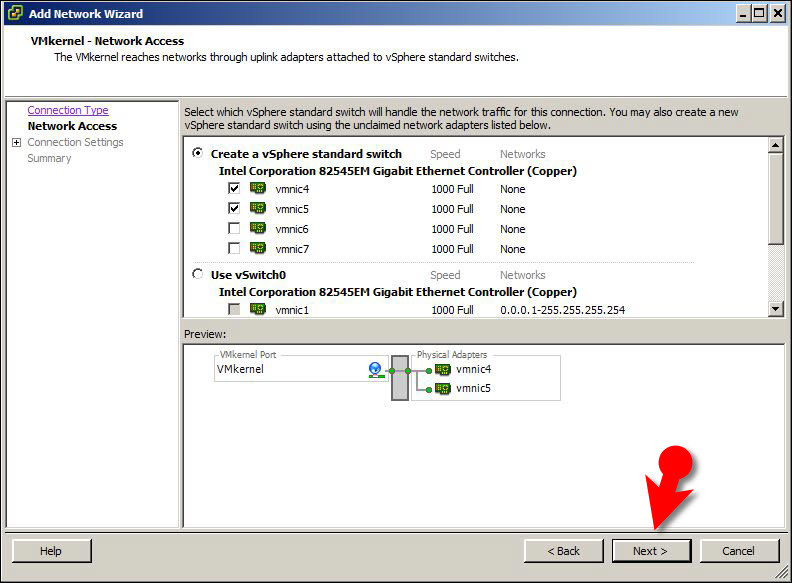Select Create a vSphere standard switch radio
Screen dimensions: 792x583
(x=197, y=153)
